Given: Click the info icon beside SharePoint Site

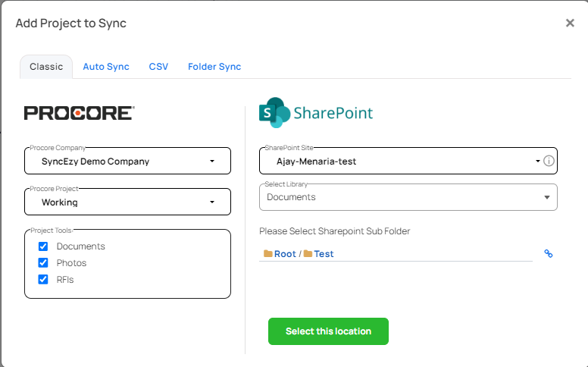Looking at the screenshot, I should coord(549,161).
